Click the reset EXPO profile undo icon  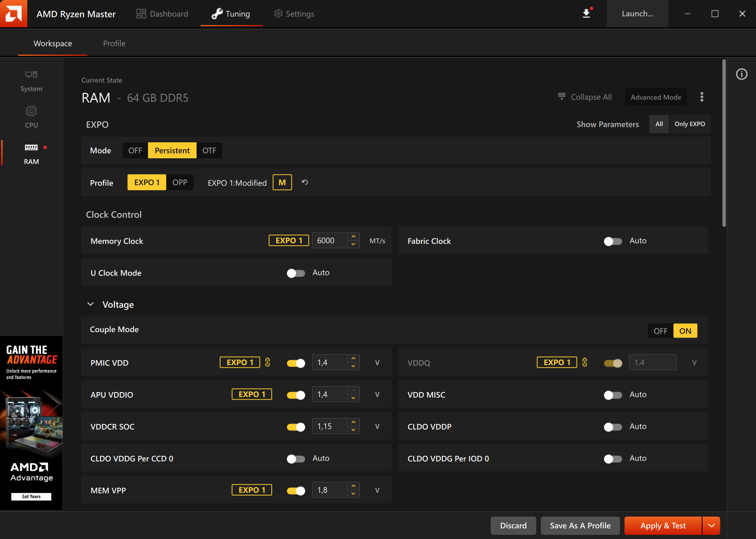[305, 183]
